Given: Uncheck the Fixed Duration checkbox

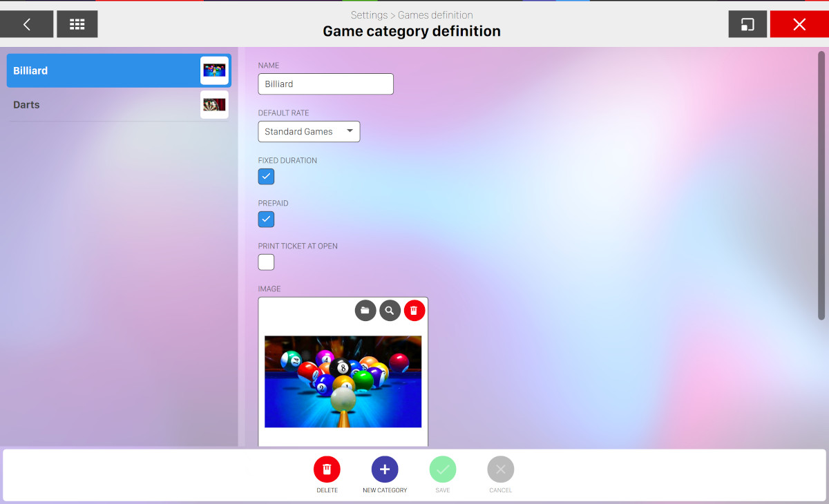Looking at the screenshot, I should click(266, 177).
